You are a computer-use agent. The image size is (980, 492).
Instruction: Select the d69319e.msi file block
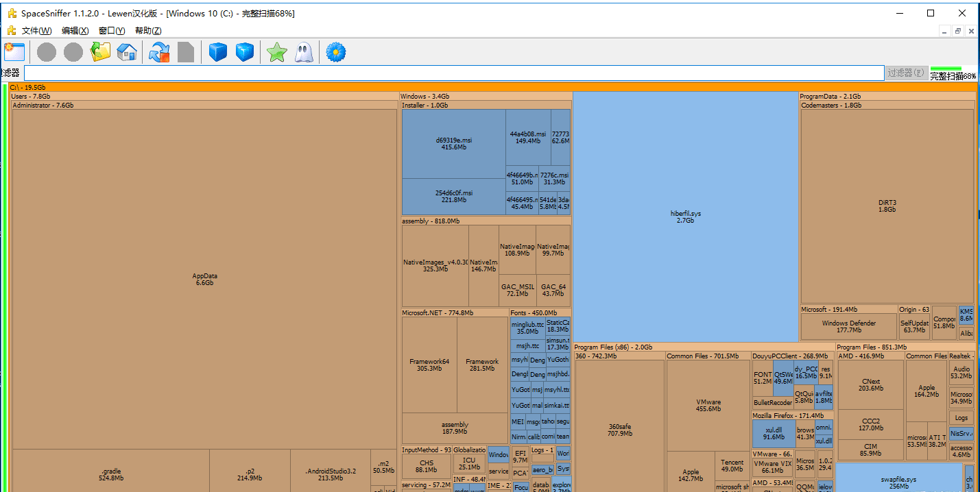(454, 144)
